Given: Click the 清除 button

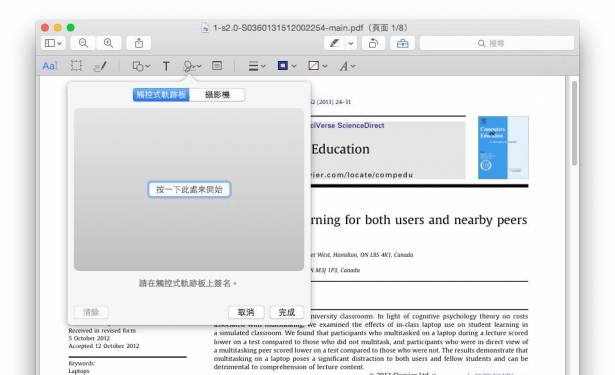Looking at the screenshot, I should [91, 312].
